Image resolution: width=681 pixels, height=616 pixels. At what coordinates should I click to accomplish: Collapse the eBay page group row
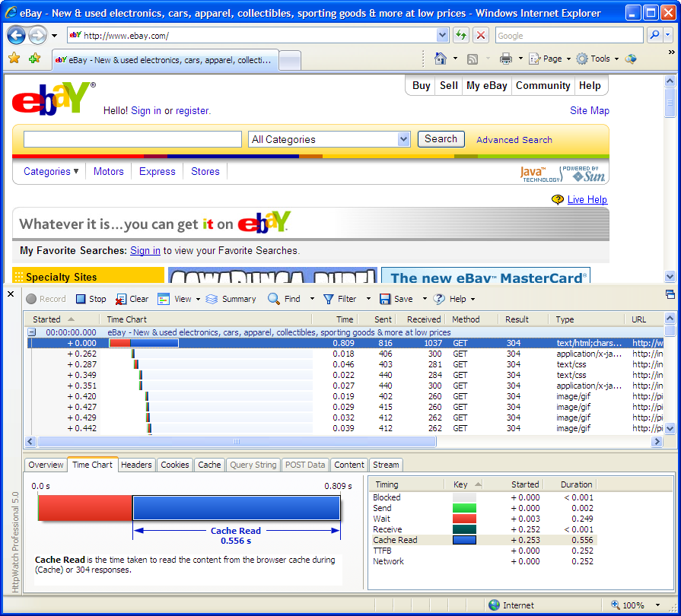[32, 332]
